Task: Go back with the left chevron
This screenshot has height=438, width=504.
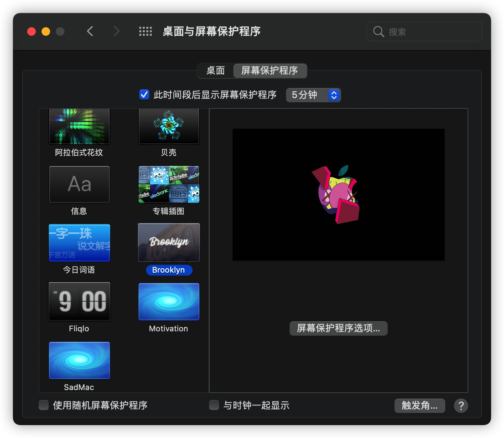Action: [x=90, y=31]
